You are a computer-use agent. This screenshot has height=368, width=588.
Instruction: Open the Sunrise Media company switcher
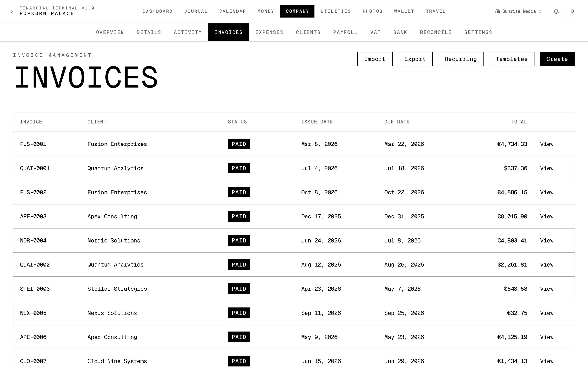pyautogui.click(x=518, y=11)
